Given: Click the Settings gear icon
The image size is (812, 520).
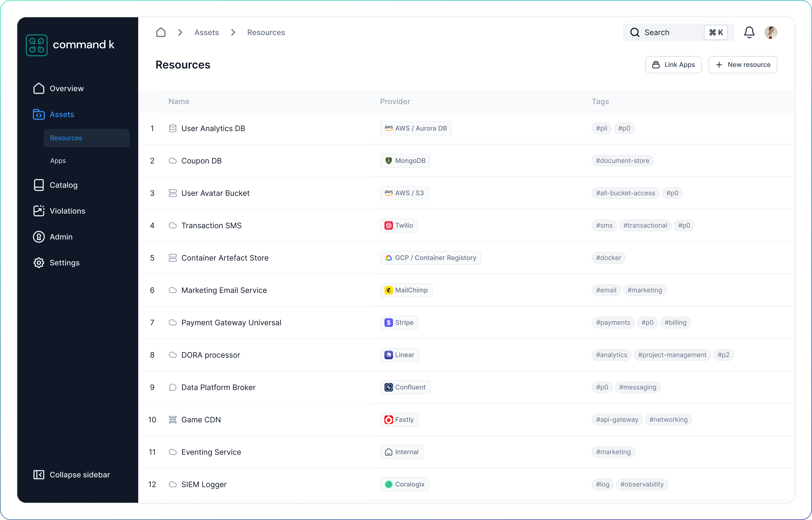Looking at the screenshot, I should (39, 263).
